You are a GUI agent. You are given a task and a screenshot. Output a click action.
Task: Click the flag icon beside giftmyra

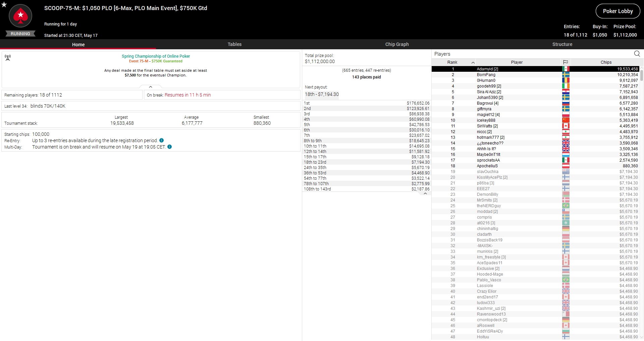coord(566,109)
